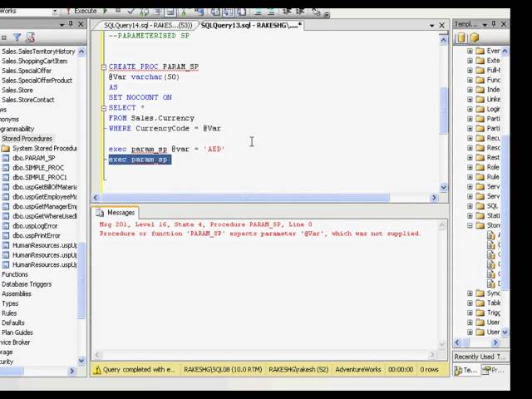Viewport: 532px width, 399px height.
Task: Toggle auto-hide pin on Object Explorer
Action: pyautogui.click(x=71, y=24)
